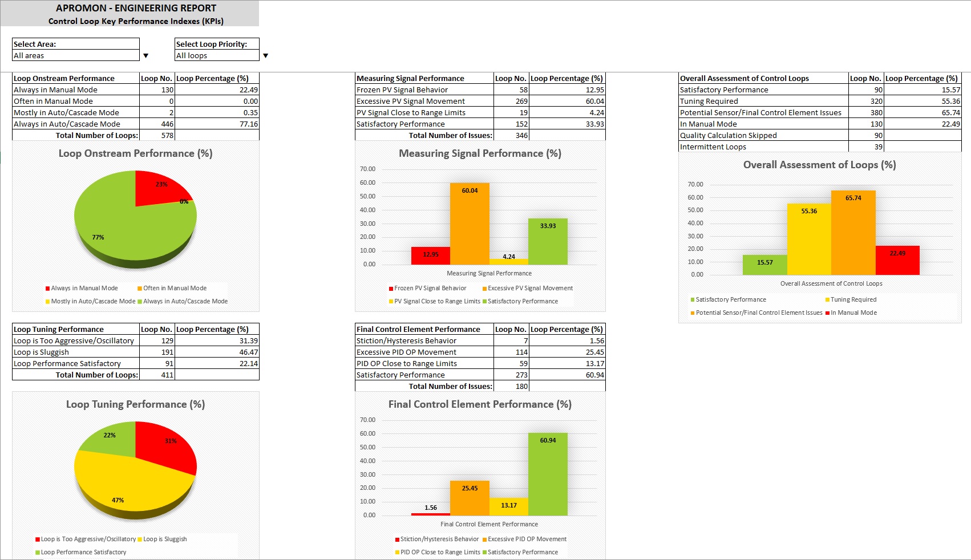Image resolution: width=971 pixels, height=560 pixels.
Task: Select the 'Potential Sensor/Final Control Element Issues' table cell
Action: pos(763,112)
